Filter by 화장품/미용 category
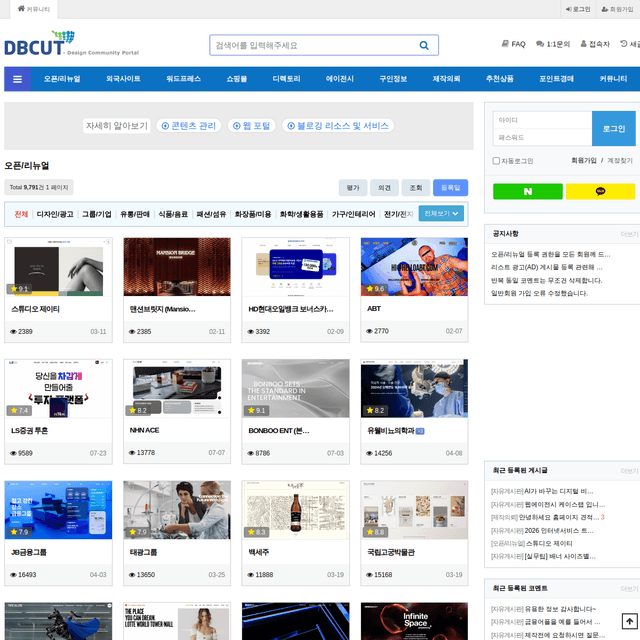 point(253,214)
